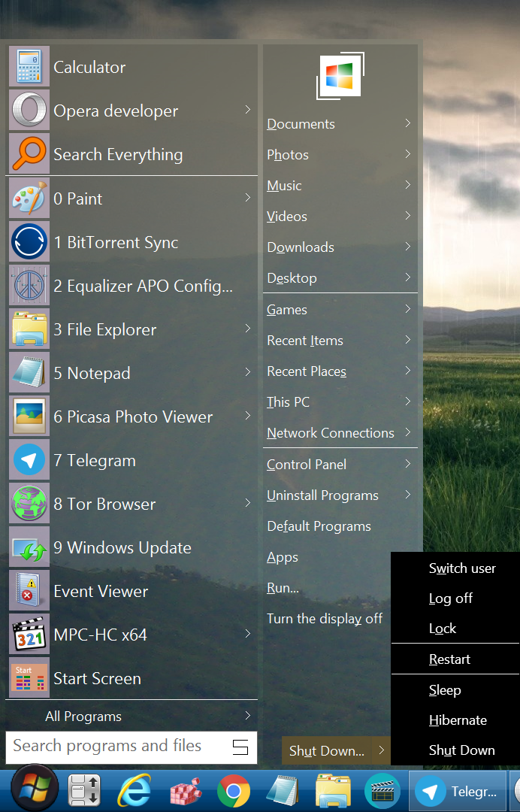
Task: Choose Hibernate in the power menu
Action: (x=458, y=720)
